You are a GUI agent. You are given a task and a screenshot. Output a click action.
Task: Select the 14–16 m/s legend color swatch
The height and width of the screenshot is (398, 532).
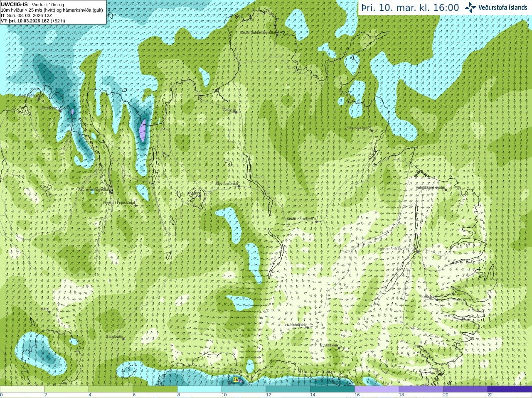332,389
